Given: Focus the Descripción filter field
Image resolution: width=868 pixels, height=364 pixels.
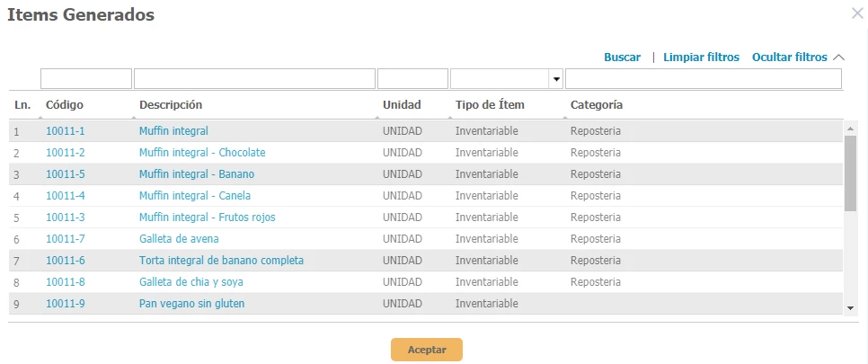Looking at the screenshot, I should (x=254, y=79).
